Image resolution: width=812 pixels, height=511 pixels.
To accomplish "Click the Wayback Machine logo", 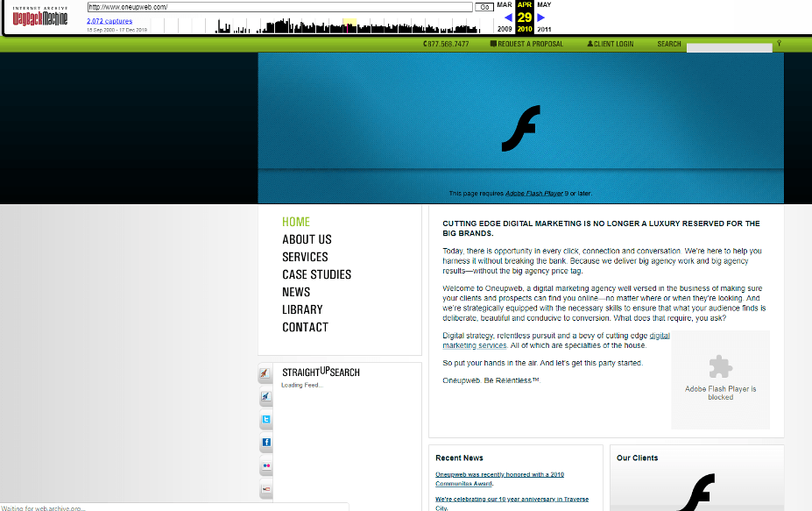I will click(x=40, y=18).
